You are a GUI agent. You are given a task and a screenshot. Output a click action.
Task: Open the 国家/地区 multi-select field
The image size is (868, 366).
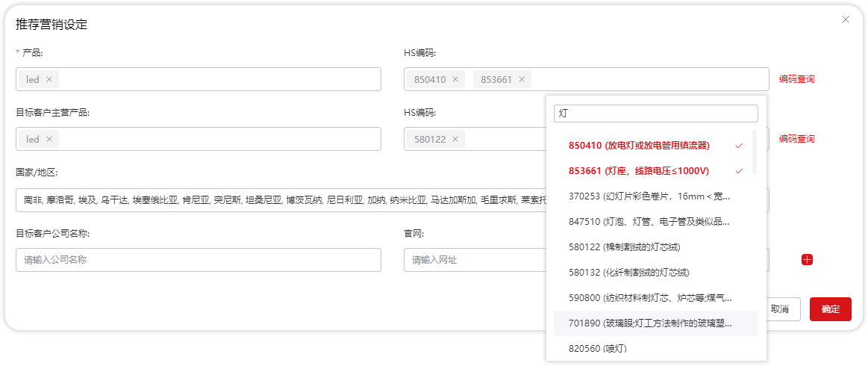coord(276,200)
